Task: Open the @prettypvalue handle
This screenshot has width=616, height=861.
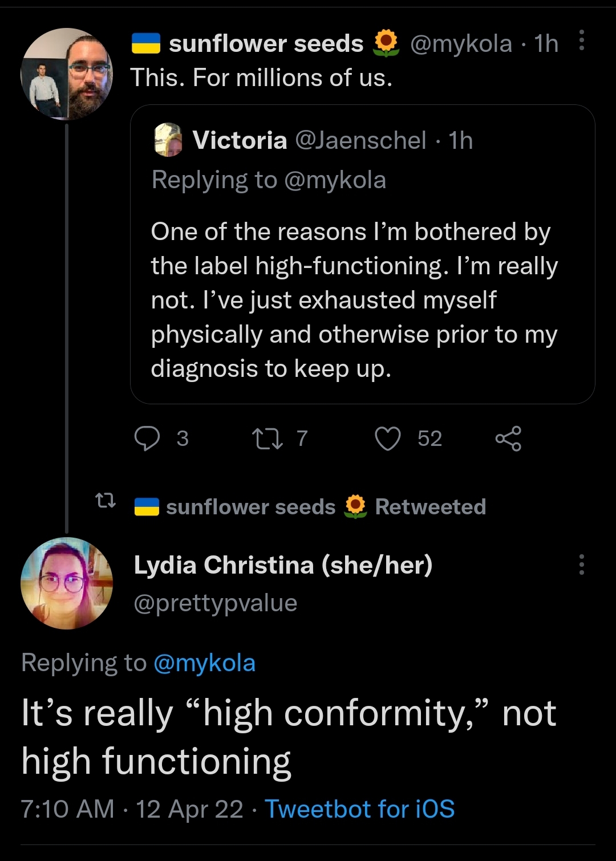Action: 215,603
